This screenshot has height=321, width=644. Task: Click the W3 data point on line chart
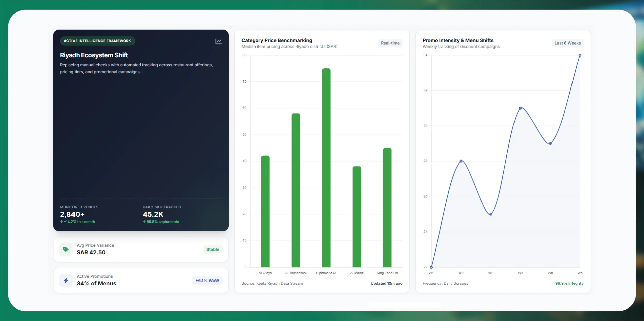pyautogui.click(x=491, y=214)
